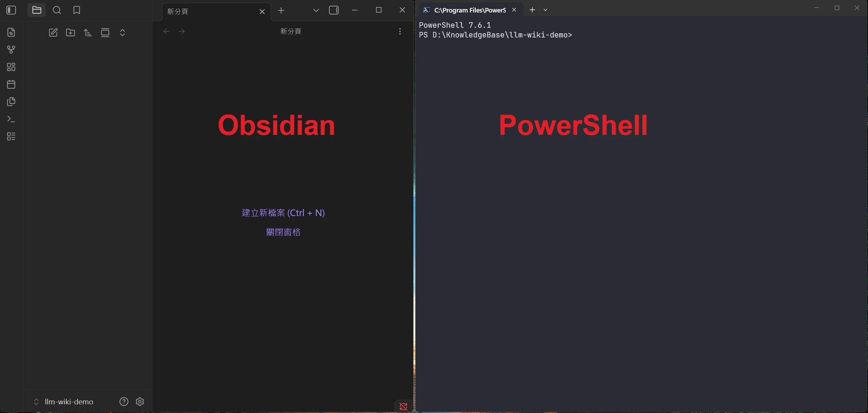Open the search pane in Obsidian
This screenshot has height=413, width=868.
(x=57, y=10)
